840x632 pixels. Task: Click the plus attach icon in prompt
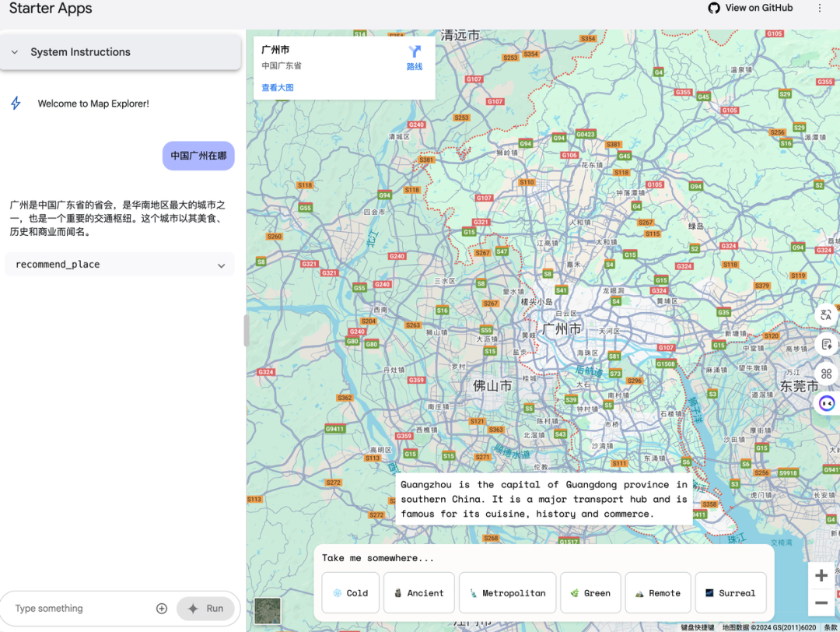161,609
